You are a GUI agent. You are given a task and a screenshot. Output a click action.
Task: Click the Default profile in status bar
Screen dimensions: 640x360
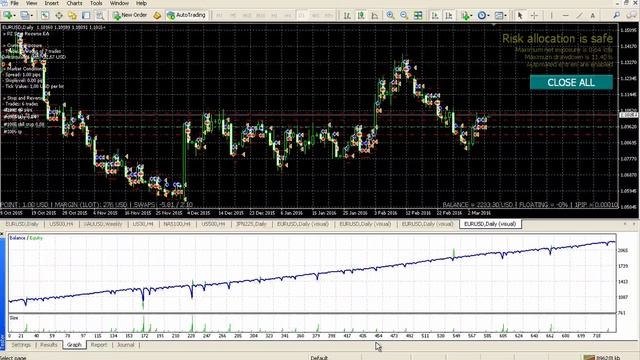(x=319, y=358)
